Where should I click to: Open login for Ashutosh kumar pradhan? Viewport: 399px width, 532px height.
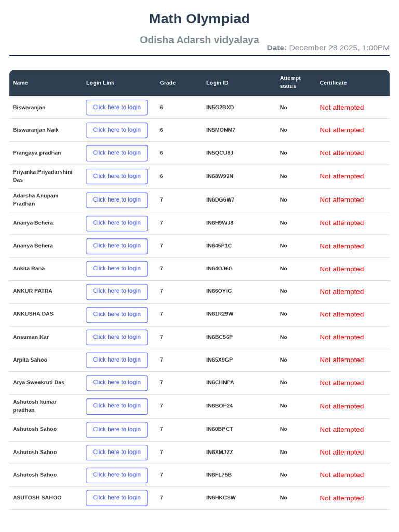117,406
